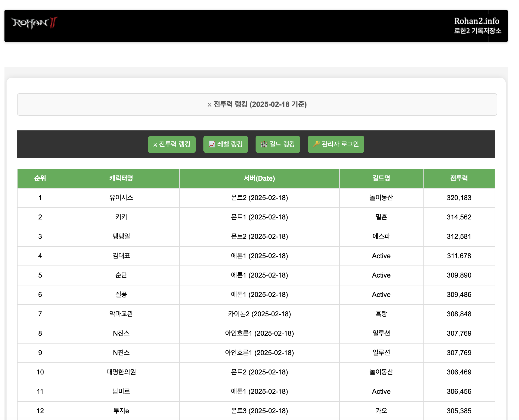Click the 서버(Date) column header
The height and width of the screenshot is (420, 519).
tap(259, 178)
